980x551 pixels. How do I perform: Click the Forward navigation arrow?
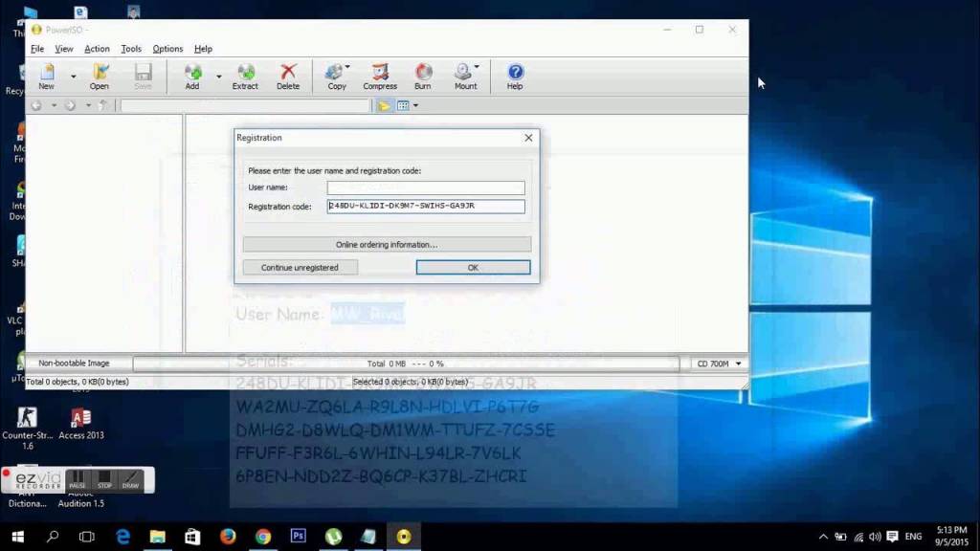(71, 105)
